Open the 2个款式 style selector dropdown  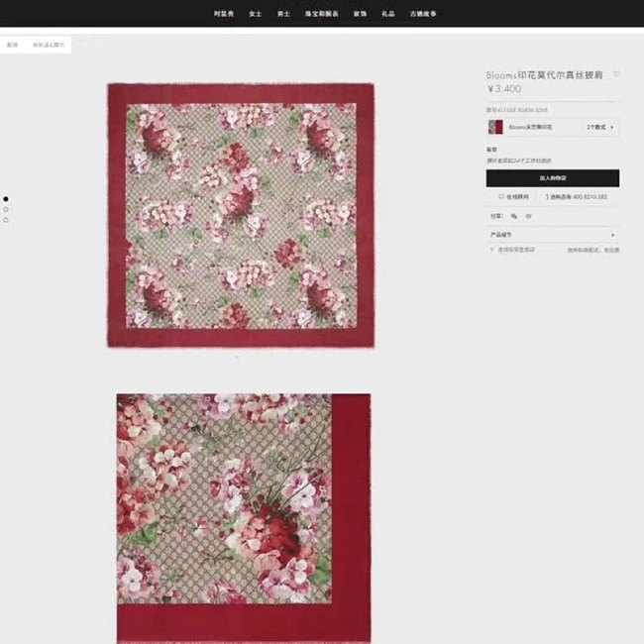pyautogui.click(x=600, y=127)
